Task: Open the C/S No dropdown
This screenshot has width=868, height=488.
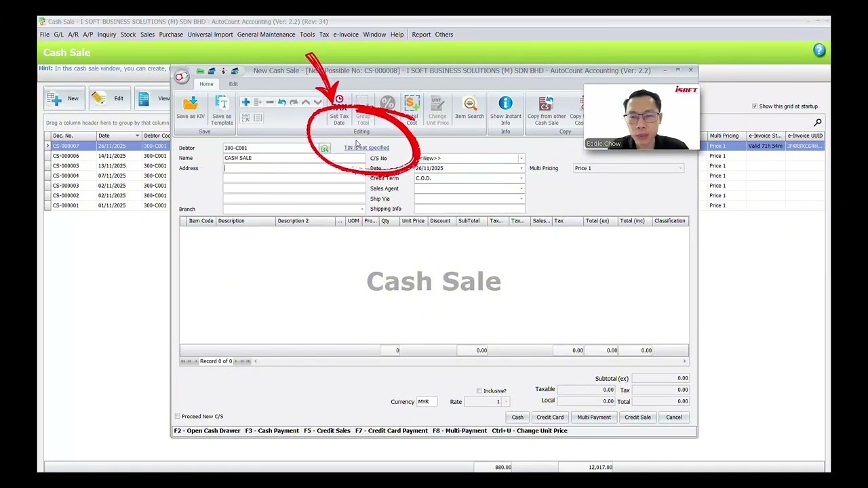Action: (521, 159)
